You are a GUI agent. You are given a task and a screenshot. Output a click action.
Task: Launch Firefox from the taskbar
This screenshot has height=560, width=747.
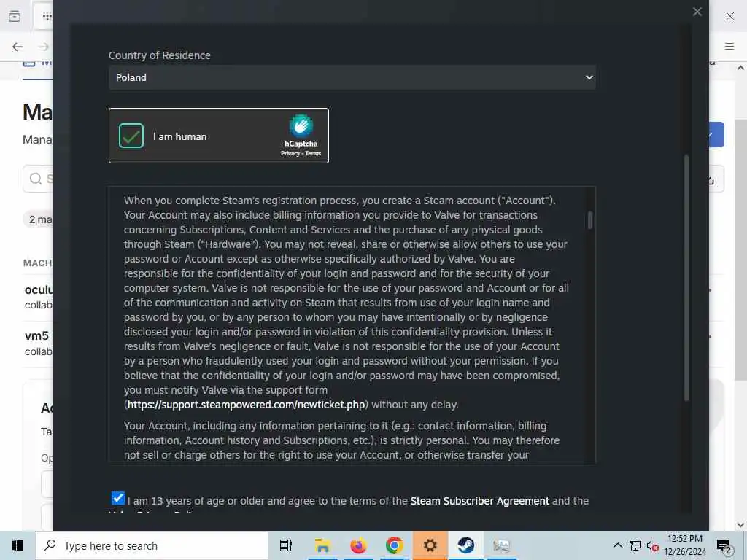[x=358, y=545]
